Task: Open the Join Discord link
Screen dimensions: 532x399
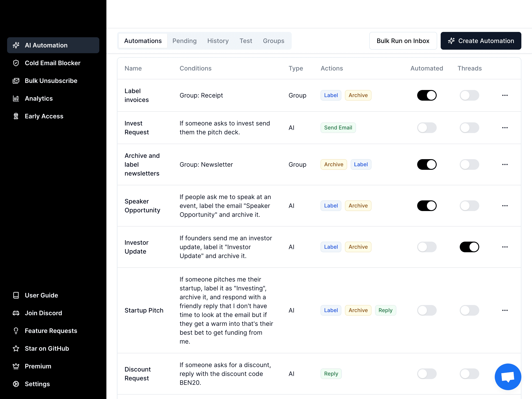Action: coord(53,313)
